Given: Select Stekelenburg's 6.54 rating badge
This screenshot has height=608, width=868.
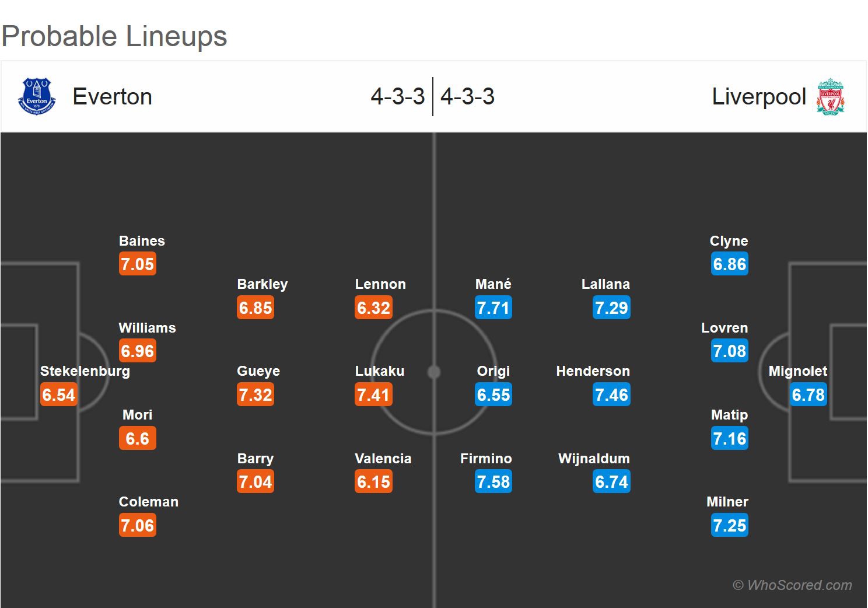Looking at the screenshot, I should tap(59, 395).
